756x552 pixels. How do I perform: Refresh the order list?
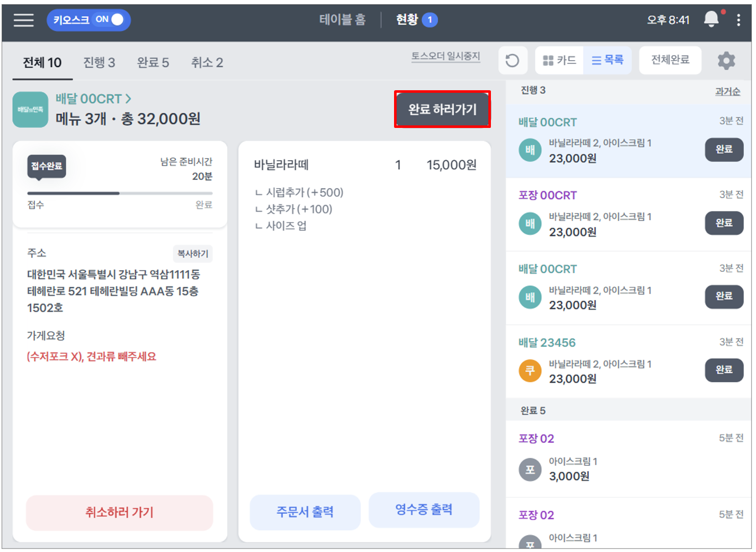[512, 61]
